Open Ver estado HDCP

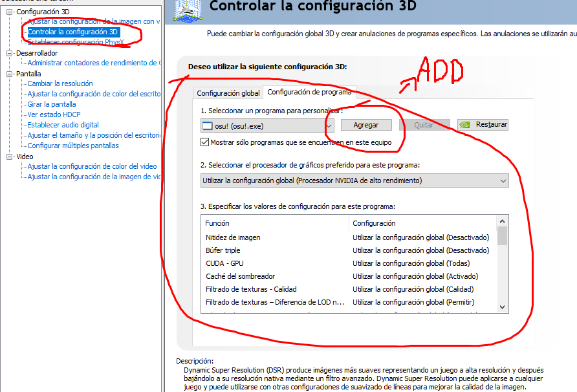pyautogui.click(x=54, y=114)
